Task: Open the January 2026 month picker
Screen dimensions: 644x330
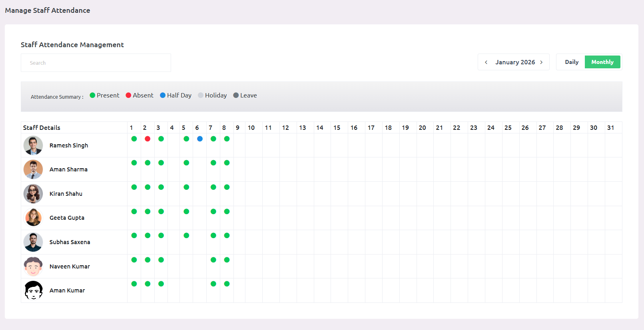Action: point(515,62)
